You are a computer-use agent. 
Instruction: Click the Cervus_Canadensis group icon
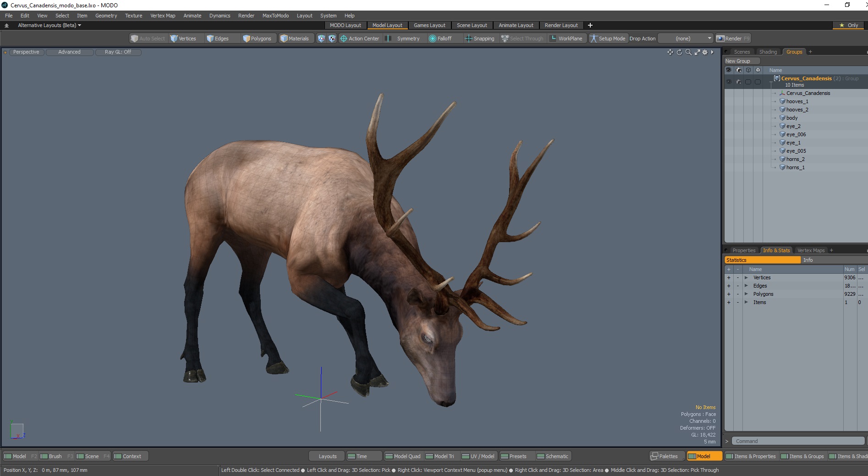pyautogui.click(x=777, y=78)
